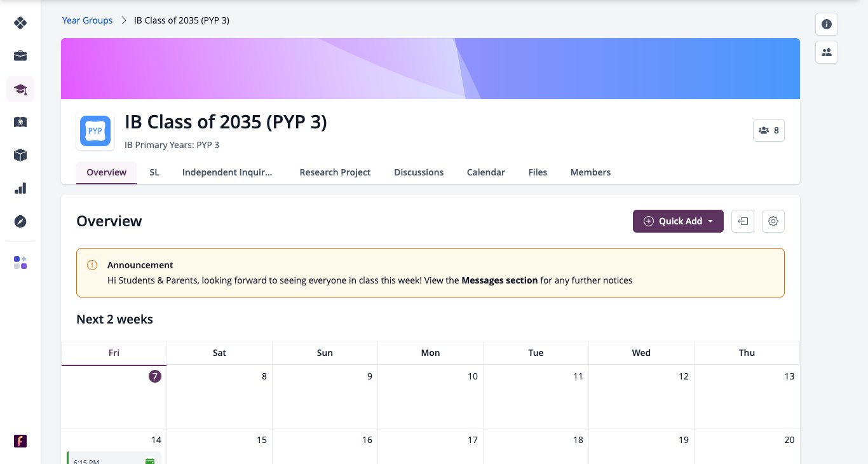The height and width of the screenshot is (464, 868).
Task: Click the 'Next 2 weeks' heading
Action: click(x=114, y=319)
